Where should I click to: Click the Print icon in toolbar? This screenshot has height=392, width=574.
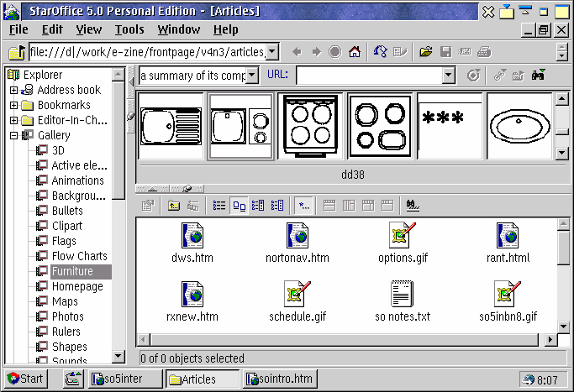point(484,52)
